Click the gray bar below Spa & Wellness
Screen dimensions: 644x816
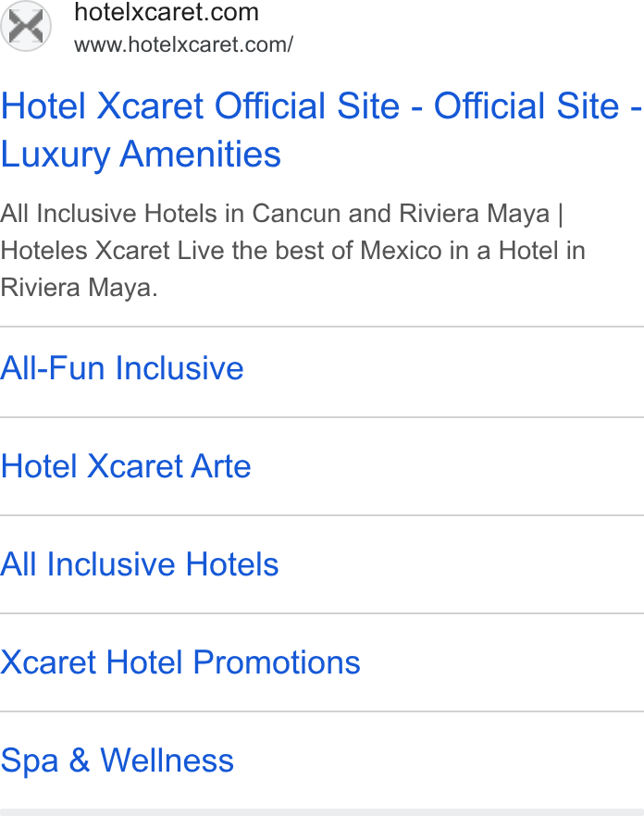322,812
